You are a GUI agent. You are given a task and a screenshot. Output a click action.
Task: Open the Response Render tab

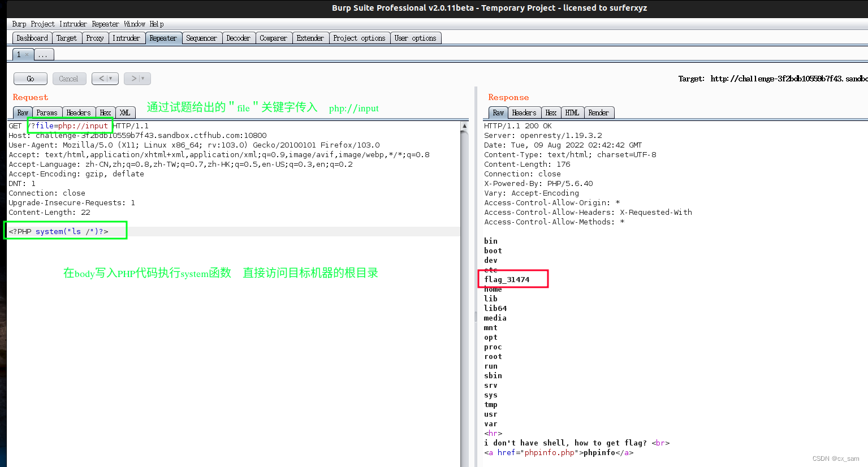click(x=599, y=113)
